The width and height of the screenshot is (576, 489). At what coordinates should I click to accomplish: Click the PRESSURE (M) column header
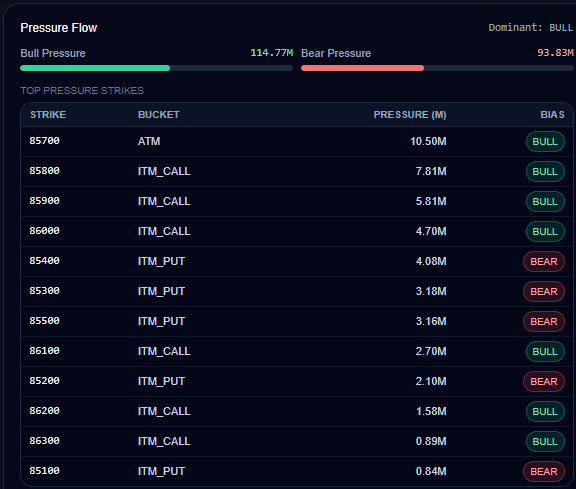point(410,115)
